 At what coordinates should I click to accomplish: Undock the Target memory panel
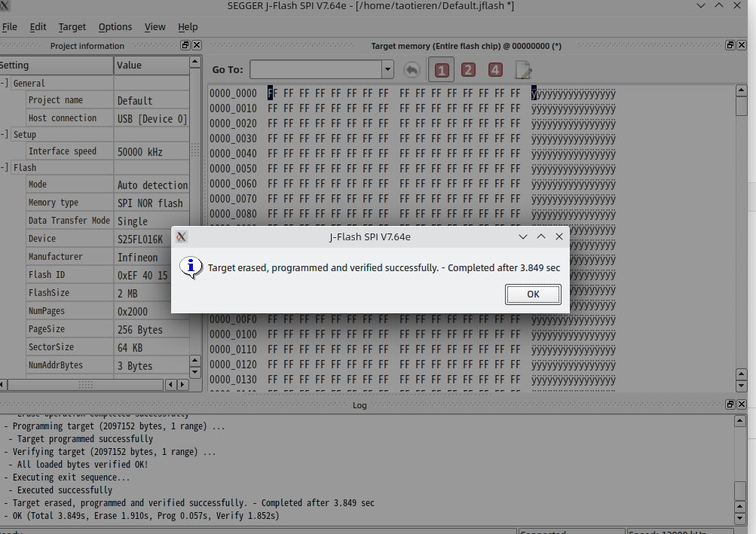730,45
